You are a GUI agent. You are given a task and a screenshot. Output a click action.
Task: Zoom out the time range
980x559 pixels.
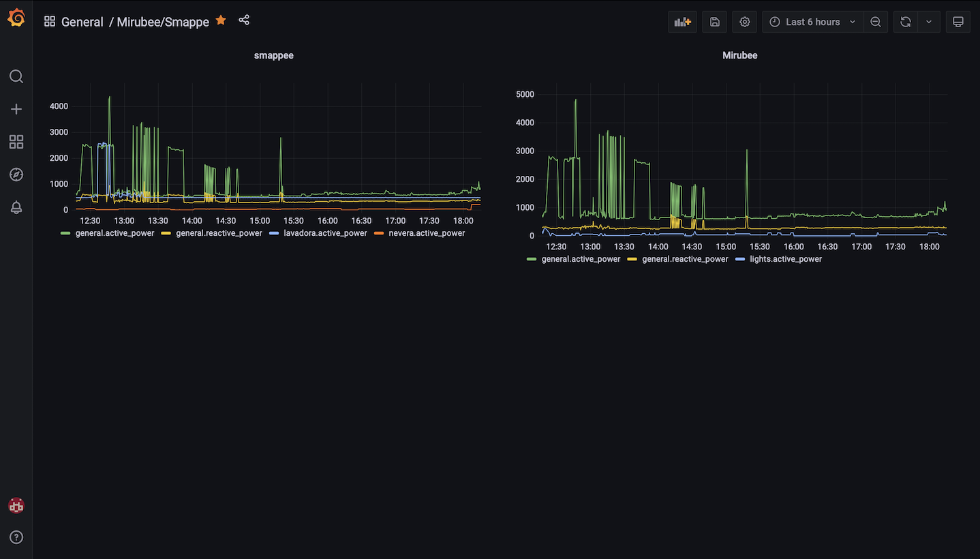[876, 22]
